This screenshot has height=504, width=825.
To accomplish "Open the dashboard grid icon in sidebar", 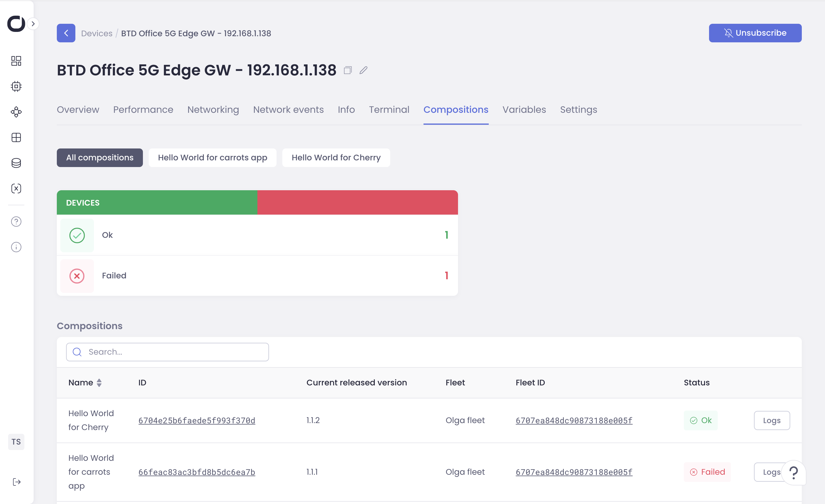I will [x=16, y=61].
